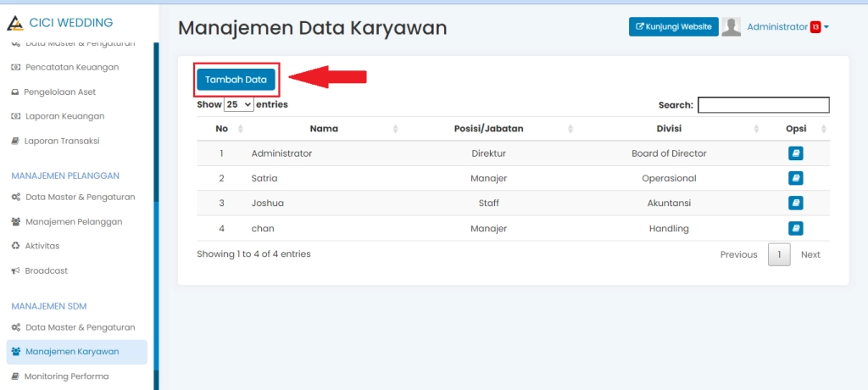Open the red notification badge

pos(815,27)
